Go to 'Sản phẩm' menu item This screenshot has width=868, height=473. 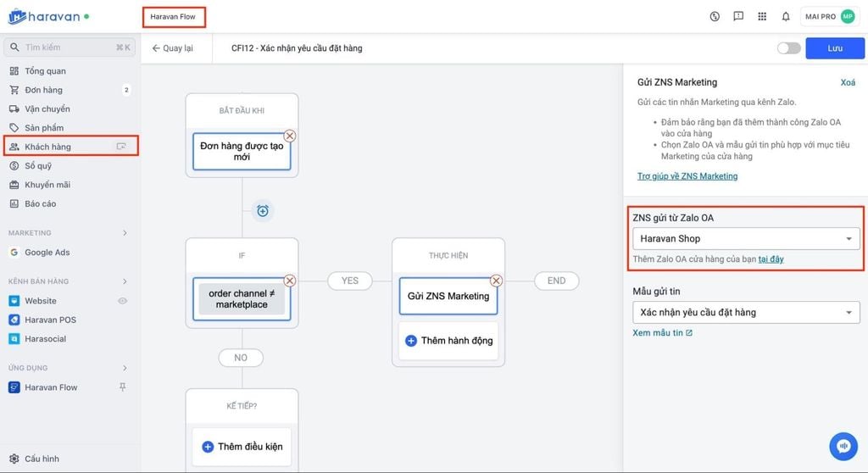click(x=44, y=128)
